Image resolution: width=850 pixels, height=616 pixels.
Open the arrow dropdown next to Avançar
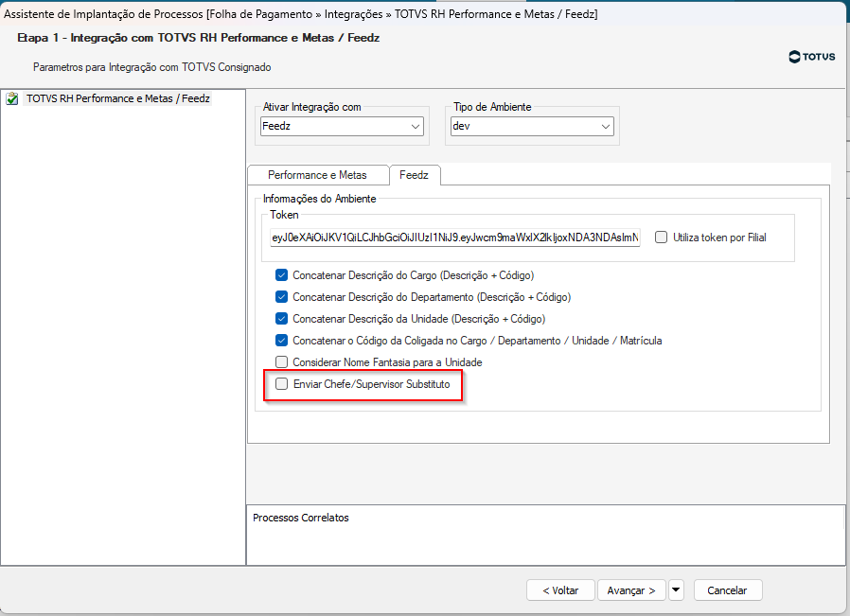[676, 590]
